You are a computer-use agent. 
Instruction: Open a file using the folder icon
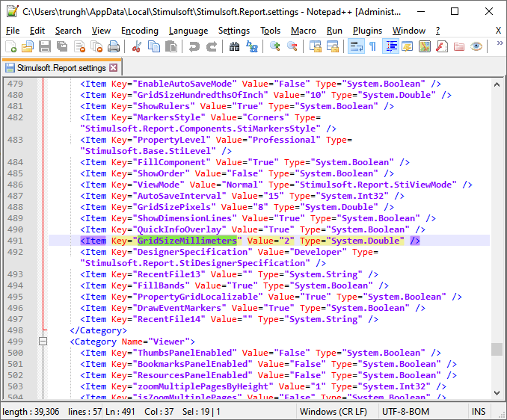tap(28, 46)
